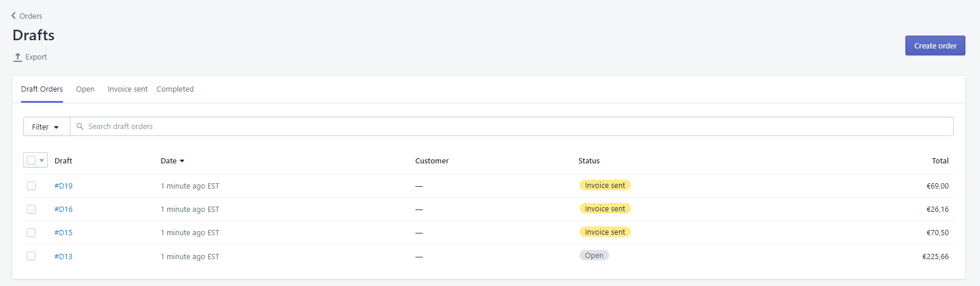980x286 pixels.
Task: Toggle the checkbox for draft #D15
Action: [31, 233]
